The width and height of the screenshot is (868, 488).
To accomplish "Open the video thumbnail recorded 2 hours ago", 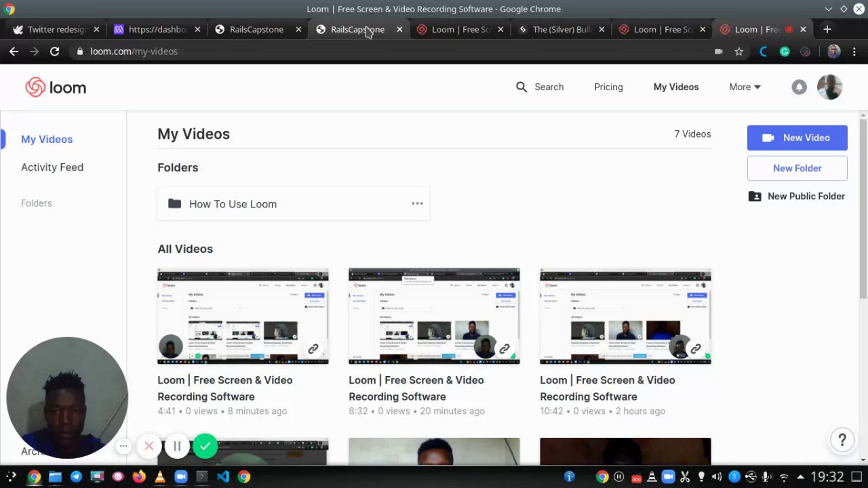I will click(x=625, y=317).
